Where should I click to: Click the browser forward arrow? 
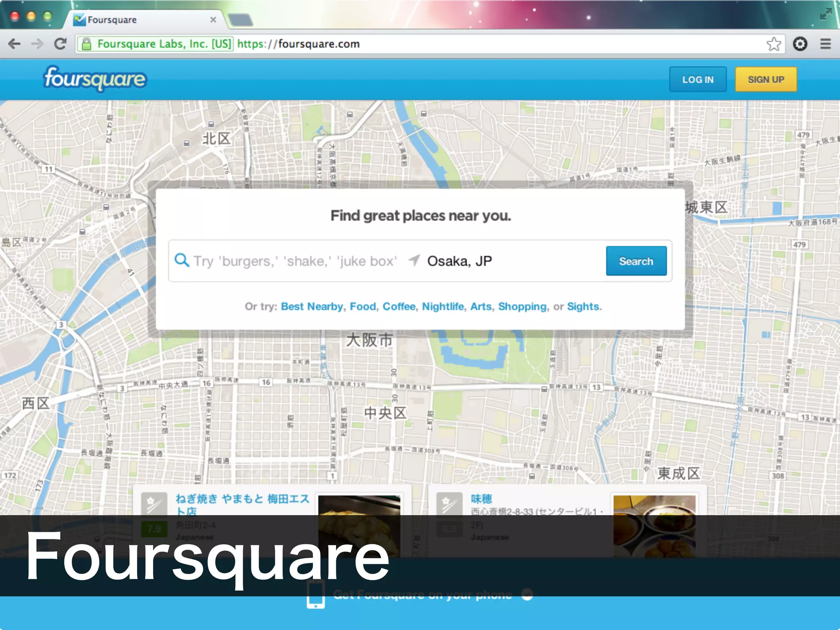point(37,44)
